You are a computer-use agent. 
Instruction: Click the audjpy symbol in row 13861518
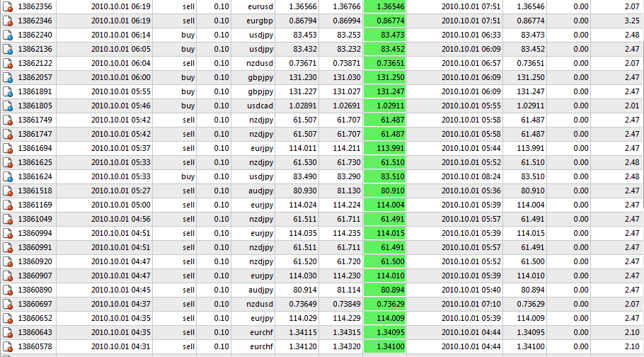(x=261, y=191)
